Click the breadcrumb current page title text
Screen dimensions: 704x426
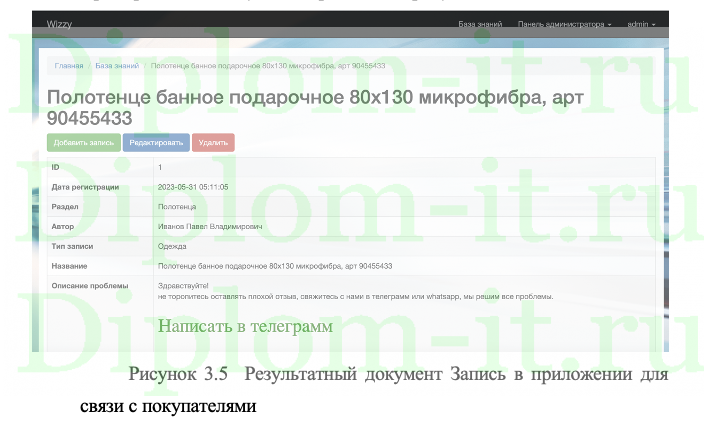click(x=268, y=66)
